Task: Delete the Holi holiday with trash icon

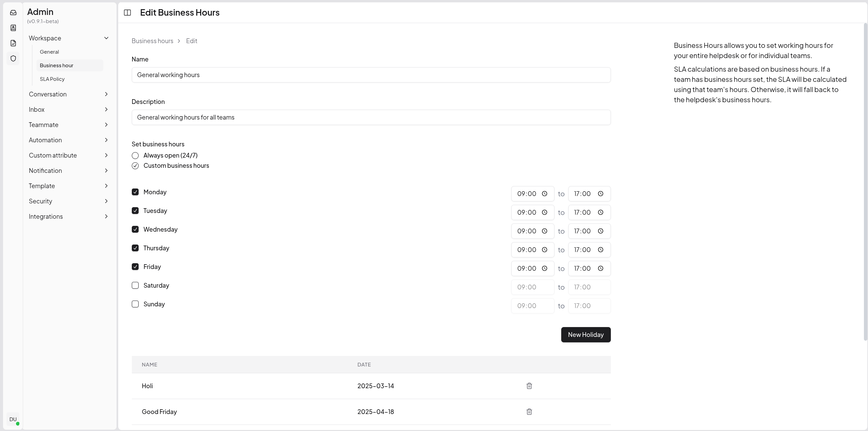Action: click(x=529, y=386)
